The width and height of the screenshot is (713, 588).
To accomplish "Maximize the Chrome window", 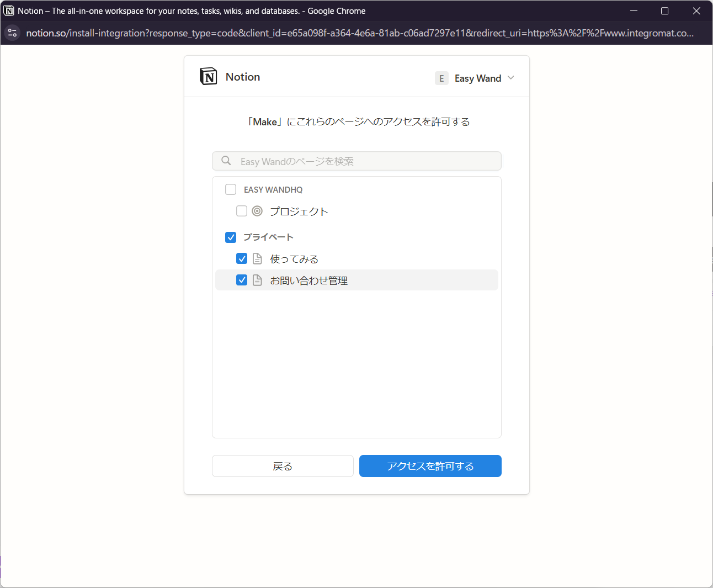I will pos(665,10).
